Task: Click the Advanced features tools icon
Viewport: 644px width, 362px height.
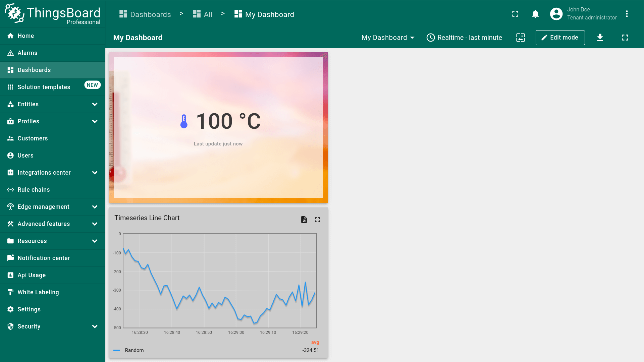Action: pyautogui.click(x=10, y=224)
